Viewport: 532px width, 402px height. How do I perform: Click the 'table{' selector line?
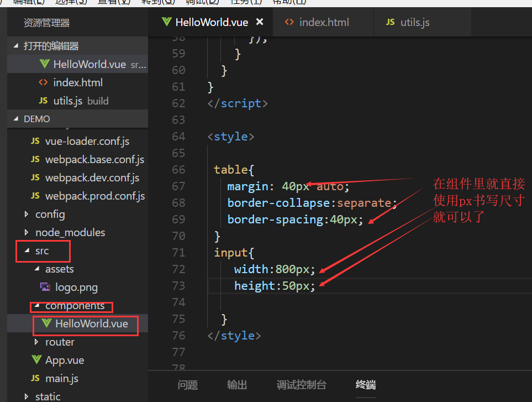click(234, 170)
